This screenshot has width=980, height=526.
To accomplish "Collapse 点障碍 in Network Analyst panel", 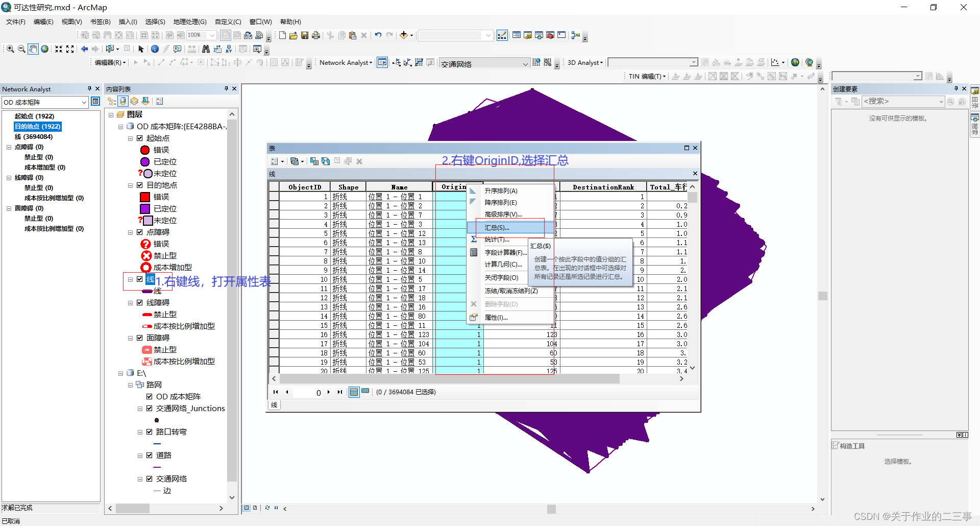I will click(9, 147).
